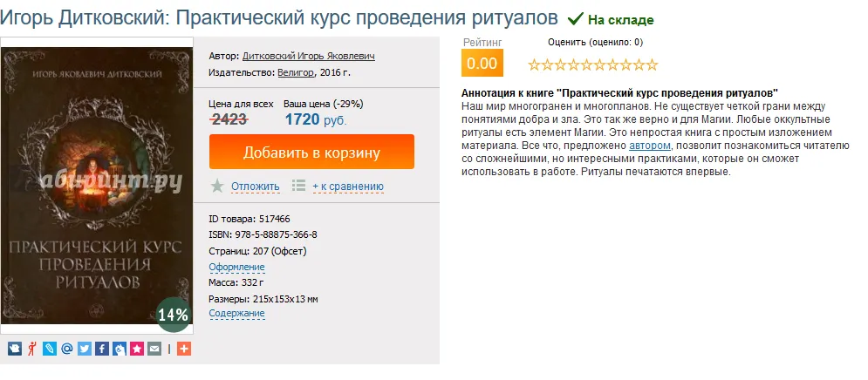Image resolution: width=868 pixels, height=380 pixels.
Task: Click Отложить to save for later
Action: point(255,186)
